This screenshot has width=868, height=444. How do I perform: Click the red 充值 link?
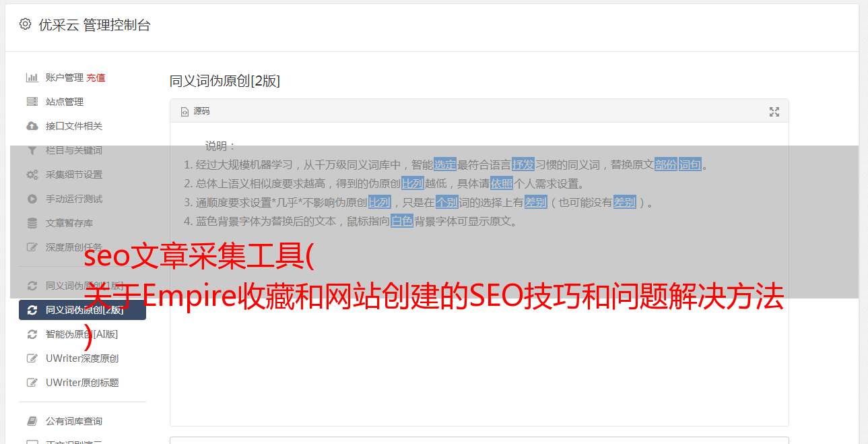point(96,77)
